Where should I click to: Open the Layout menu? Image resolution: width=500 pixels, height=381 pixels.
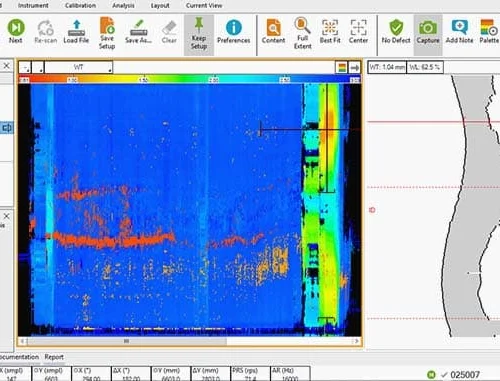tap(160, 6)
